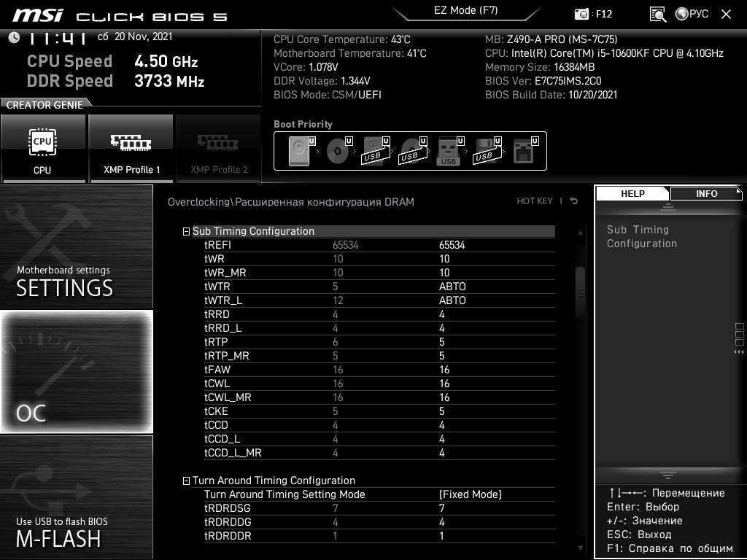Close the BIOS with the X icon
Viewport: 747px width, 560px height.
point(726,15)
